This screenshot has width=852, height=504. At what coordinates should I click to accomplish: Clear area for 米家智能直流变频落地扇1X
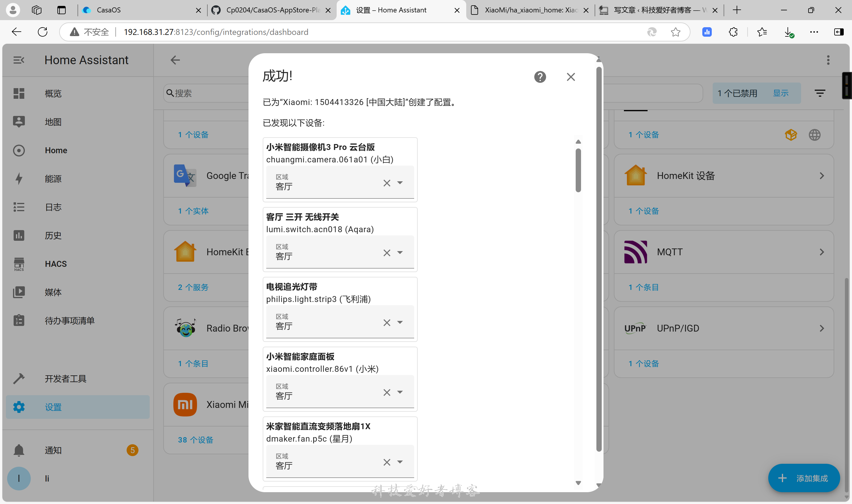click(x=387, y=462)
